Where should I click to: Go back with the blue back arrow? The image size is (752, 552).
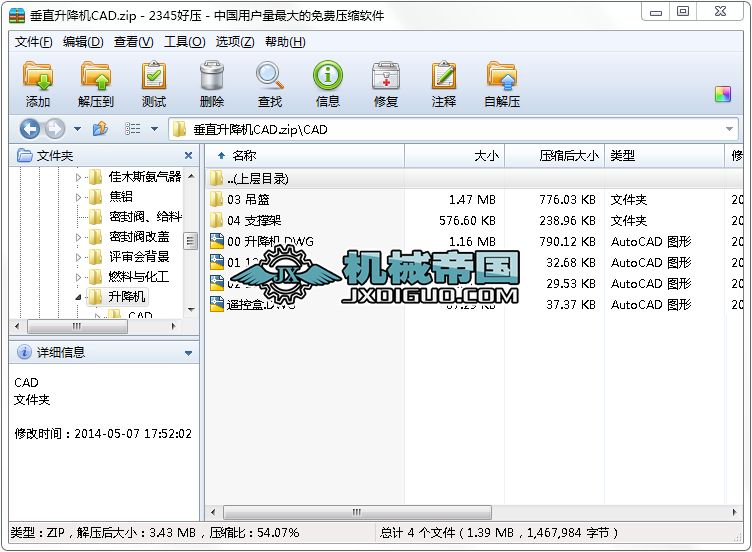(x=30, y=129)
